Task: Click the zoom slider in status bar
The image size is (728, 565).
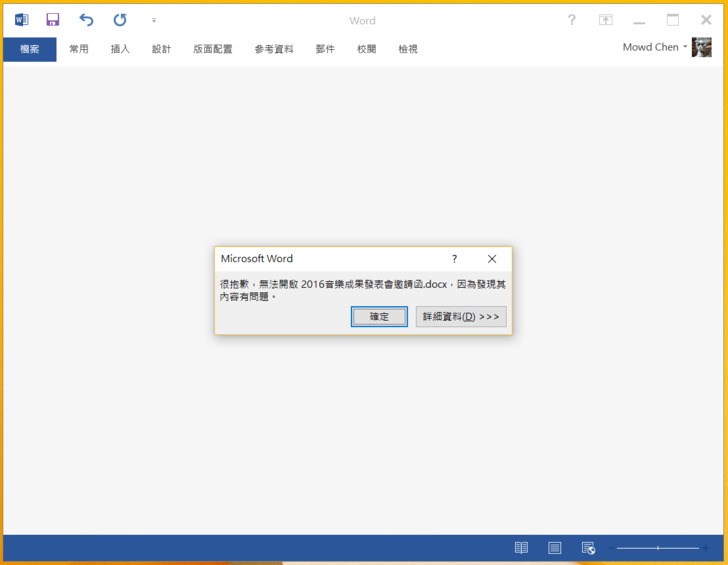Action: (x=657, y=548)
